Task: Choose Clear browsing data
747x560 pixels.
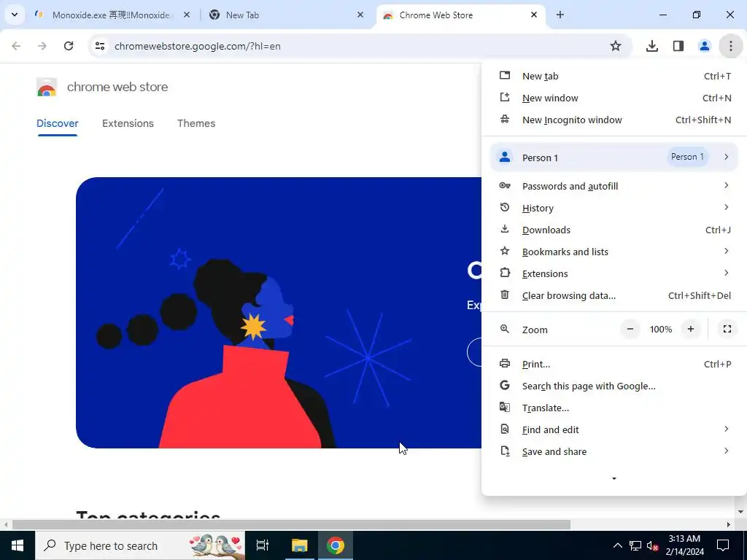Action: [x=614, y=296]
